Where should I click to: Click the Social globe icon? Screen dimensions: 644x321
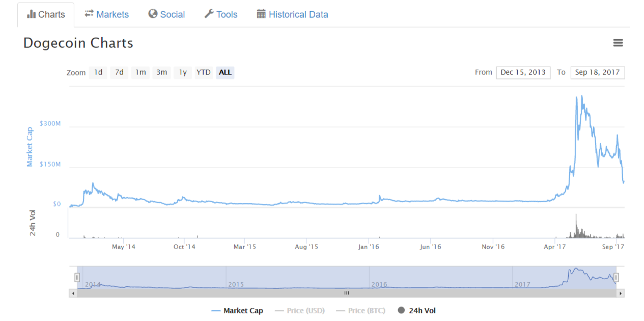tap(153, 14)
